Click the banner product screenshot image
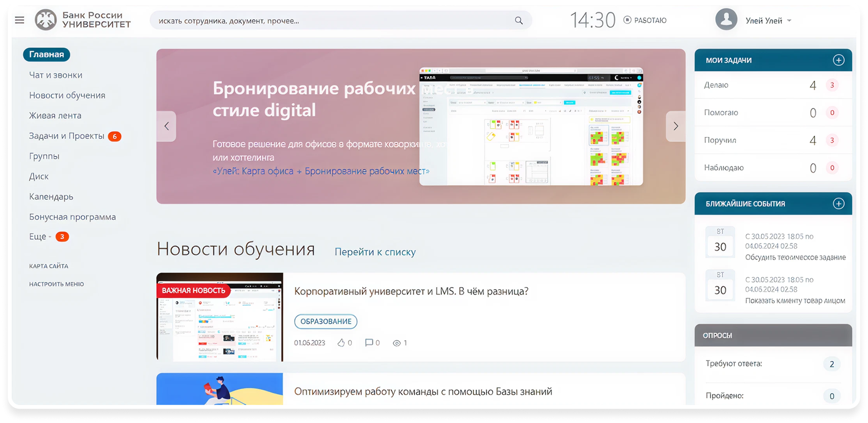This screenshot has width=868, height=423. tap(531, 126)
